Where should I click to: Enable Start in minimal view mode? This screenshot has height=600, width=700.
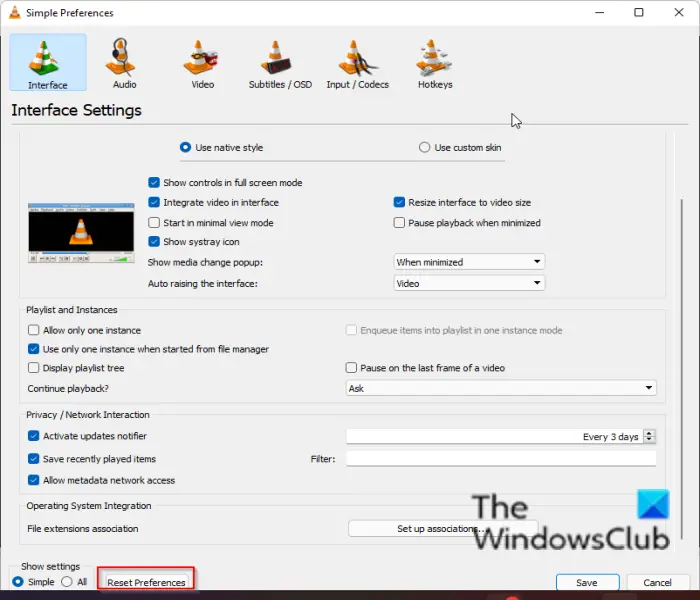point(154,222)
